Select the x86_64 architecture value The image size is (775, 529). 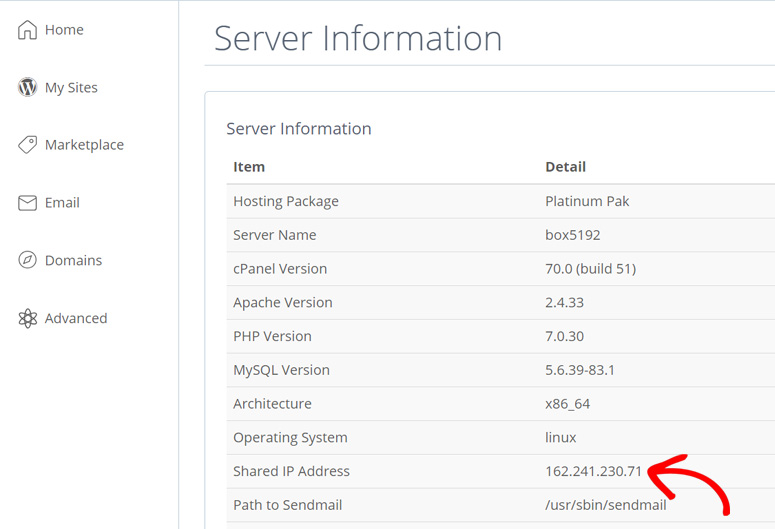[x=567, y=404]
